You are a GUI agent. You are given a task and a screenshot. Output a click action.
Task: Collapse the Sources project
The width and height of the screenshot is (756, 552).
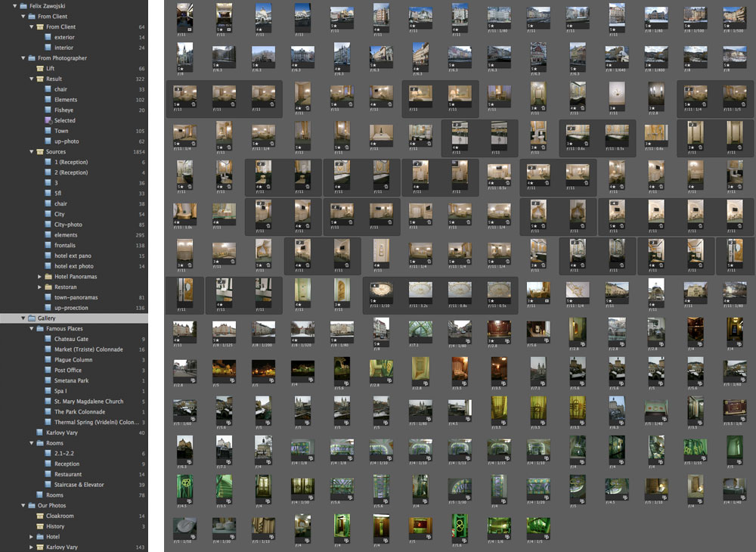point(31,152)
